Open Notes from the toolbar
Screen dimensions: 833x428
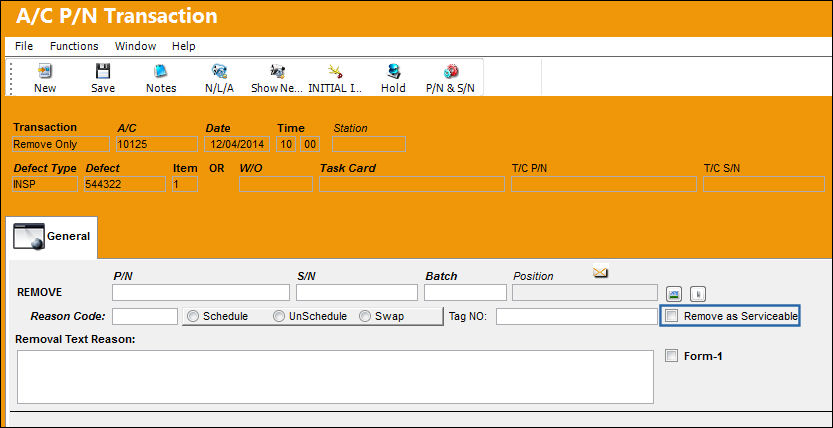(160, 71)
